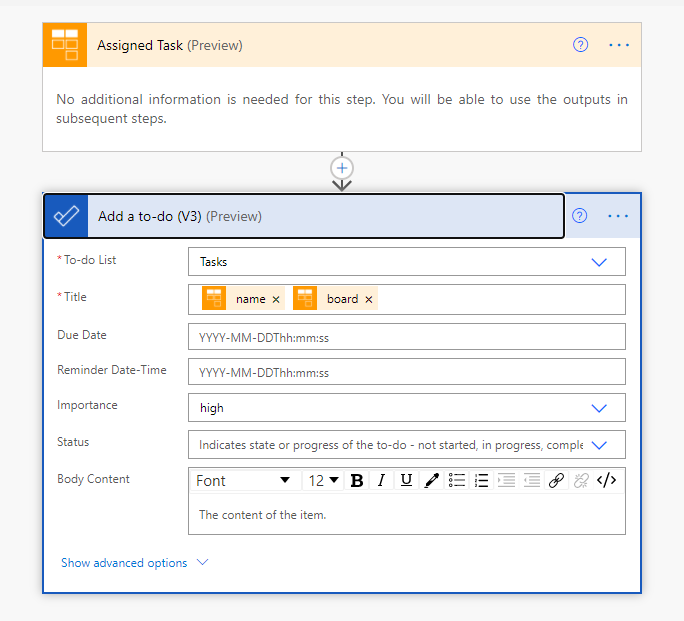This screenshot has width=684, height=621.
Task: Click the 'Status' label
Action: [x=73, y=442]
